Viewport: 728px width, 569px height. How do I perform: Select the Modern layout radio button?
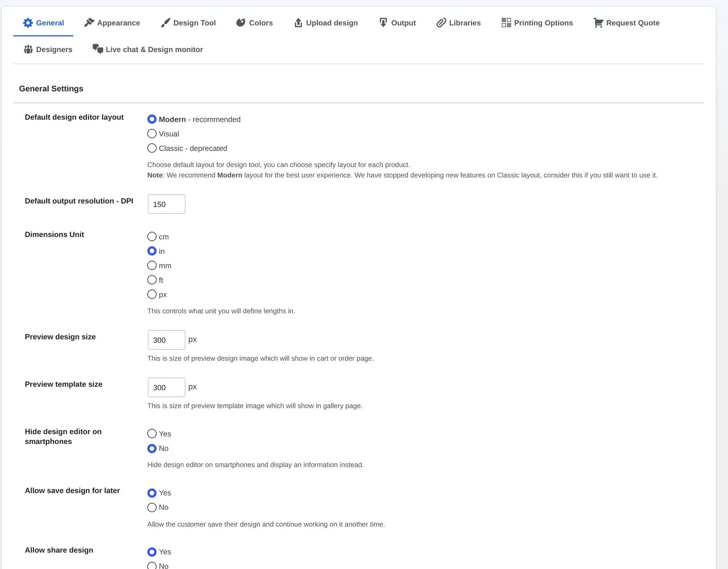pos(152,119)
